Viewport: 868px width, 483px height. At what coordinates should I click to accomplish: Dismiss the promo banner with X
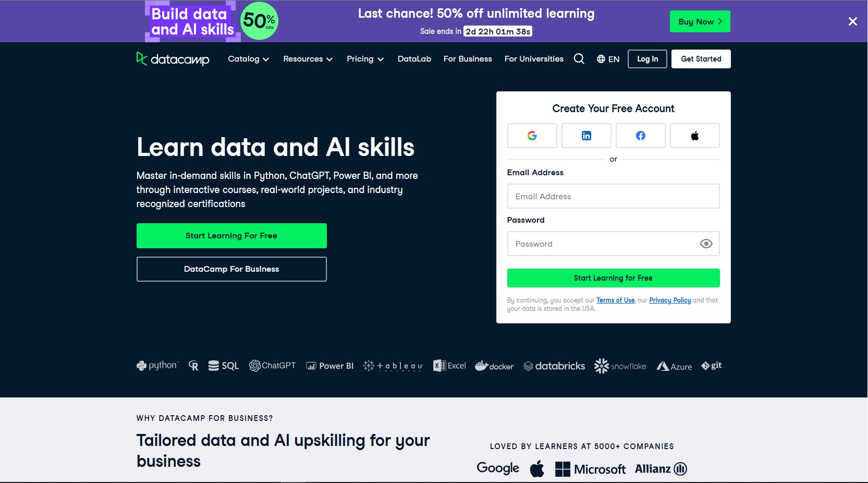tap(852, 21)
